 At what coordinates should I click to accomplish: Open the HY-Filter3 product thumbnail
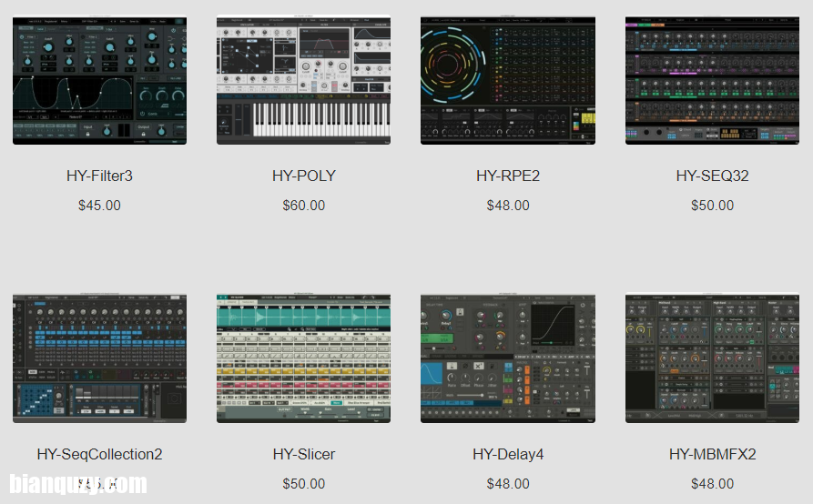(99, 80)
